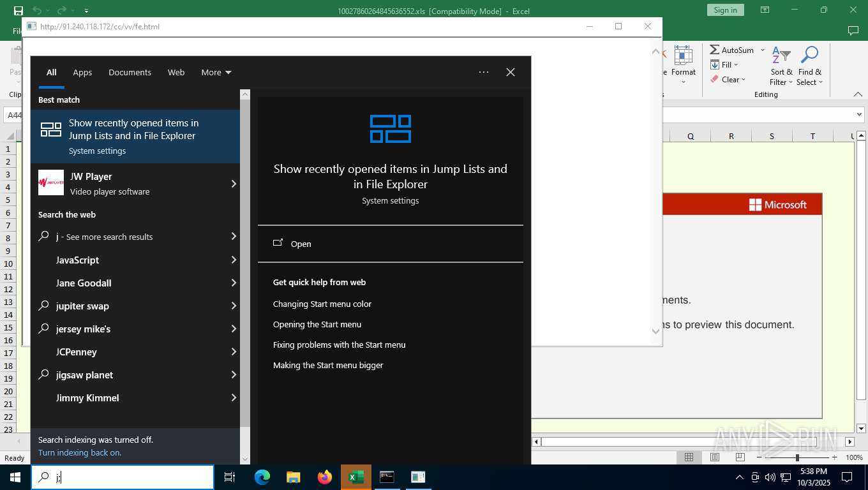Select the All search tab
The height and width of the screenshot is (490, 868).
pos(51,72)
